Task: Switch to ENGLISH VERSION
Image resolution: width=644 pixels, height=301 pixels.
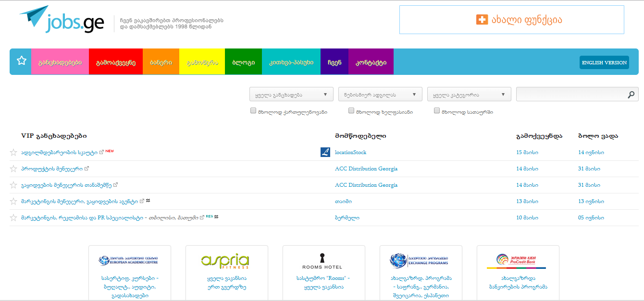Action: click(x=604, y=62)
